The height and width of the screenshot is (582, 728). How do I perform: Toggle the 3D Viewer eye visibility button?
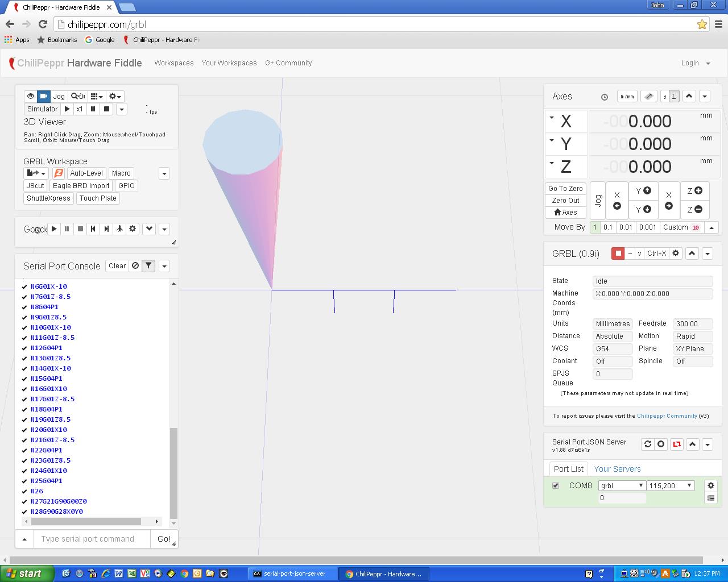click(x=31, y=96)
